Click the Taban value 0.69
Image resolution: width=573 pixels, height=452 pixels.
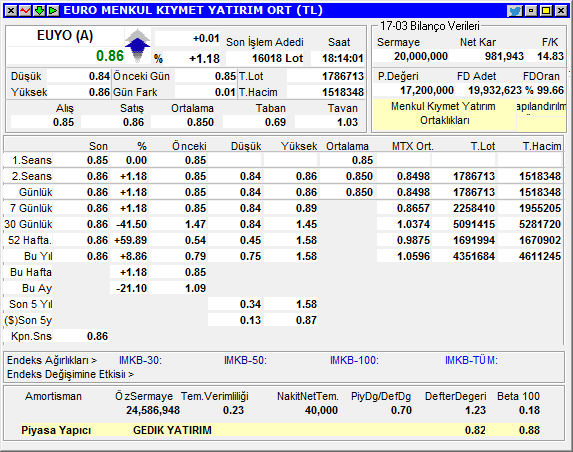click(x=275, y=122)
